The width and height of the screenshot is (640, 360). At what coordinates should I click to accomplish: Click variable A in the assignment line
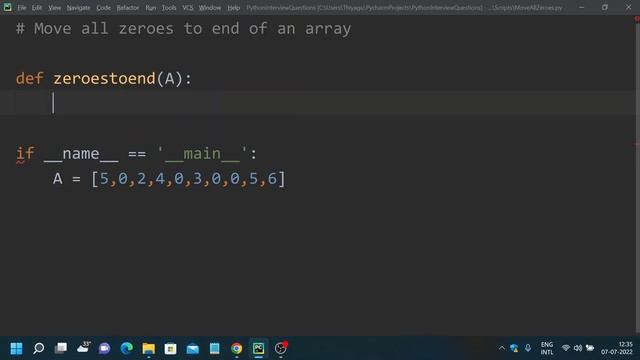tap(58, 179)
